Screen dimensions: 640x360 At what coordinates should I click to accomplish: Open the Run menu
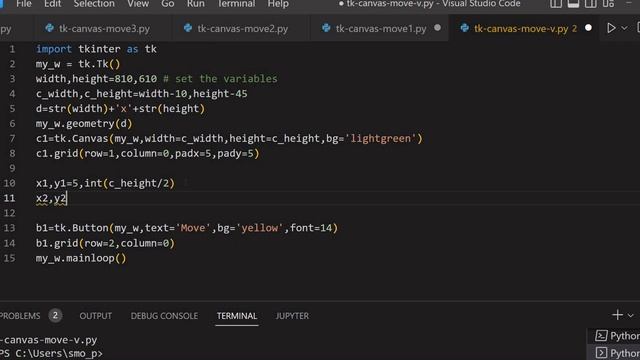(x=196, y=4)
